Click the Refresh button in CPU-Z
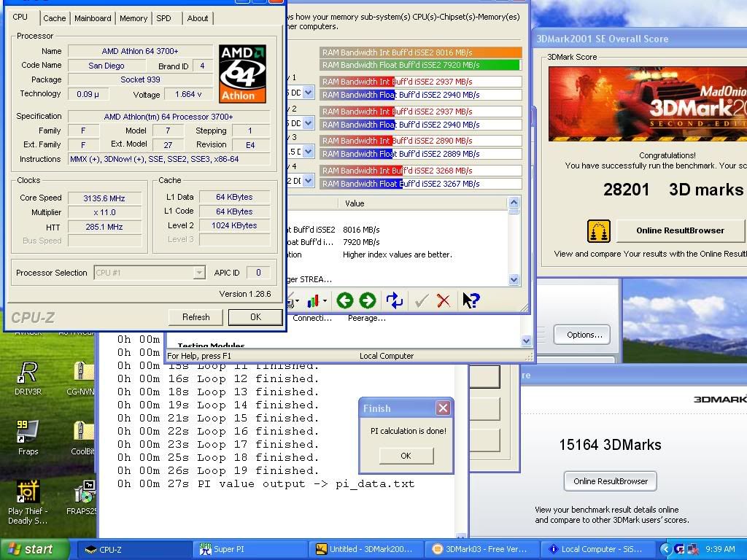Viewport: 747px width, 560px height. pos(196,317)
